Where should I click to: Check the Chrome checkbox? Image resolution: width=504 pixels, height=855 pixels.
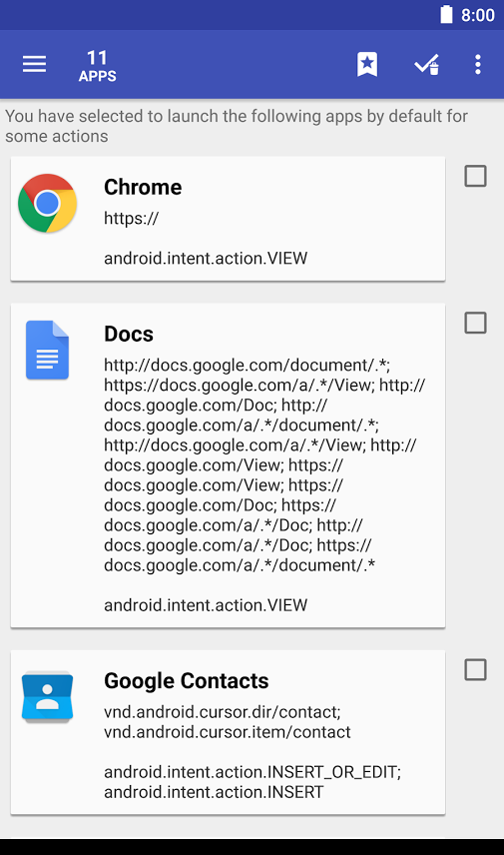(x=476, y=176)
